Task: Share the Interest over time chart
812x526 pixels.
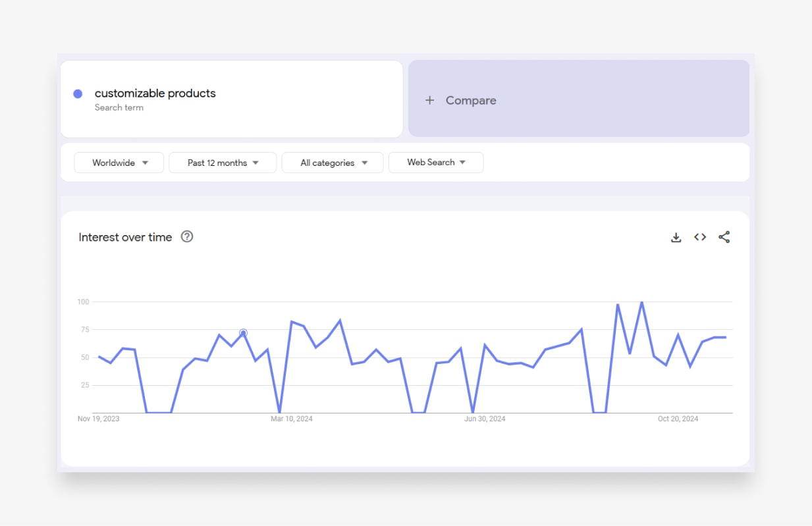Action: [724, 237]
